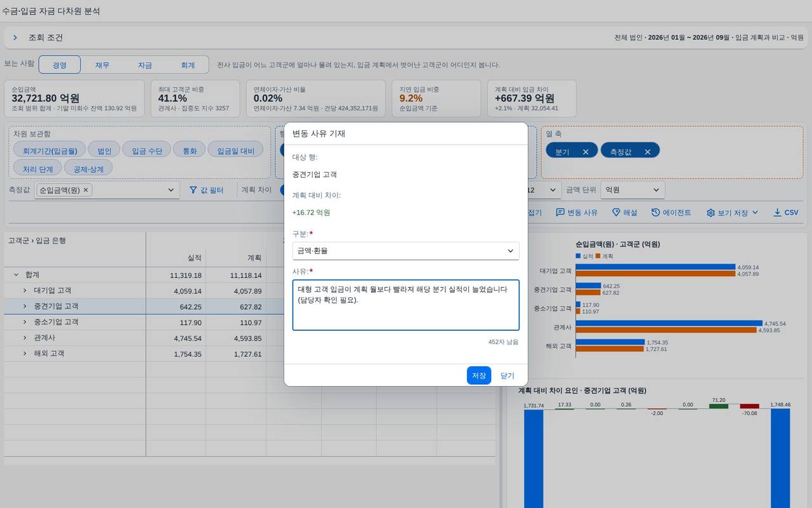Select the 입금 수단 dimension chip
This screenshot has width=812, height=508.
point(147,150)
